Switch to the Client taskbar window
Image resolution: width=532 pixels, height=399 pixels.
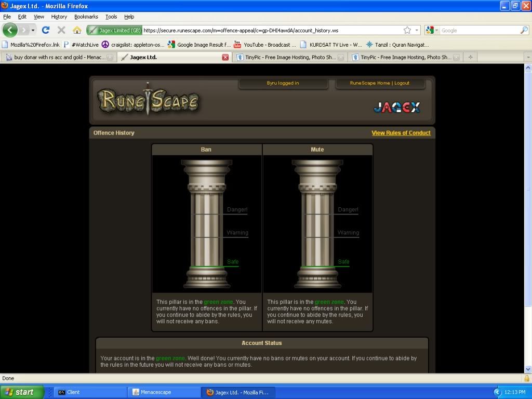click(90, 392)
